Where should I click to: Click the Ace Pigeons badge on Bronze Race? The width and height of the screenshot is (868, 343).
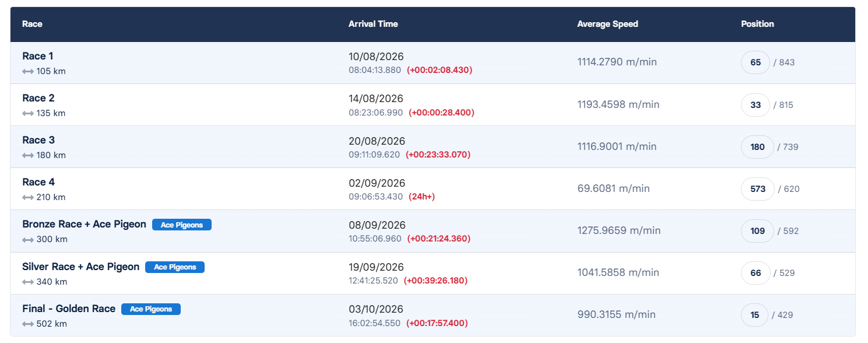tap(182, 225)
